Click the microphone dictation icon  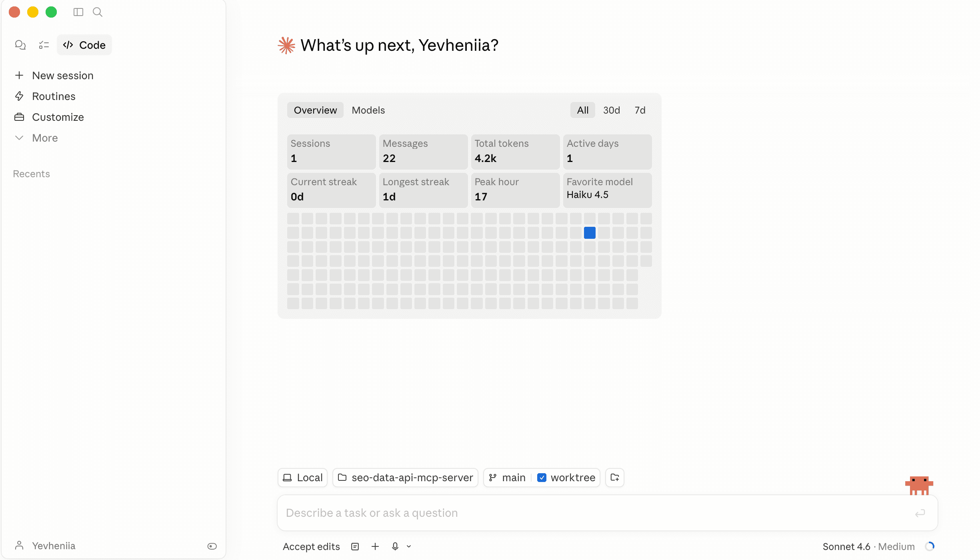coord(395,546)
